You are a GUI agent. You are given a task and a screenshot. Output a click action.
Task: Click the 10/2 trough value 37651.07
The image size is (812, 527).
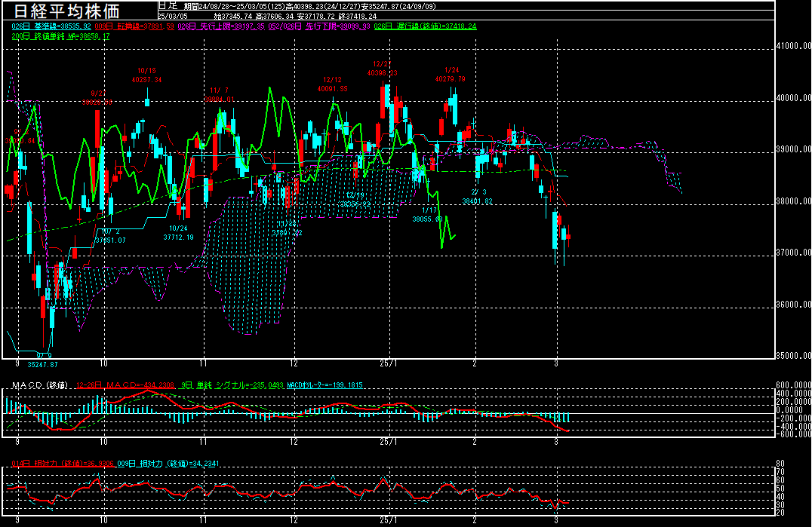point(109,240)
